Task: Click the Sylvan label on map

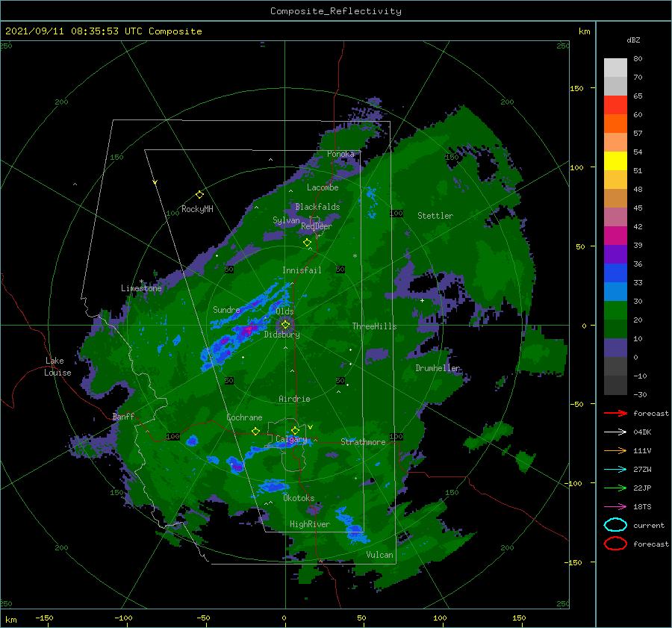Action: 286,220
